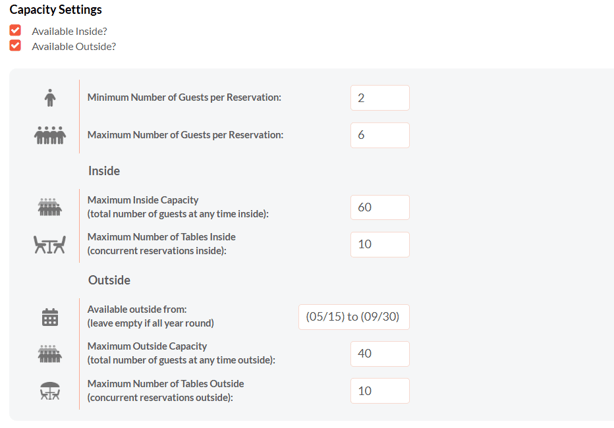Click the Capacity Settings heading

[x=55, y=10]
